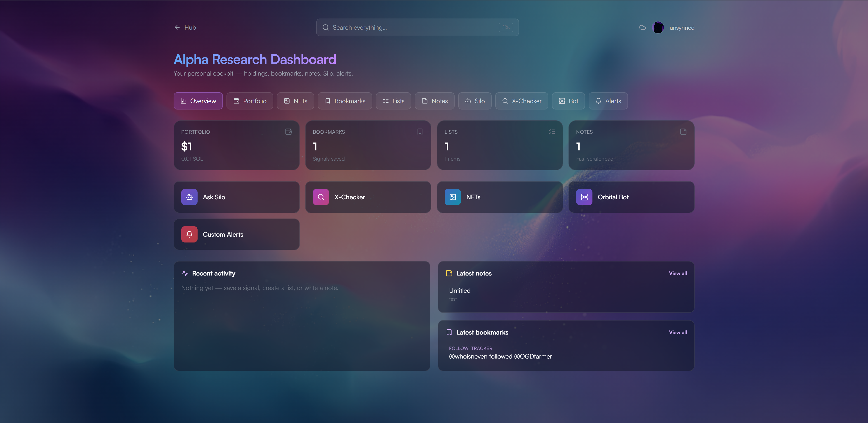The height and width of the screenshot is (423, 868).
Task: Click the ⌘K shortcut badge
Action: click(506, 27)
